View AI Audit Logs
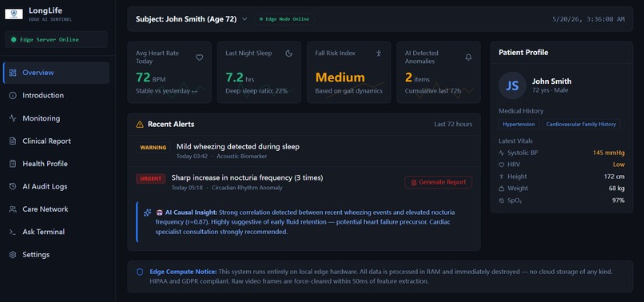This screenshot has width=644, height=302. pos(56,186)
